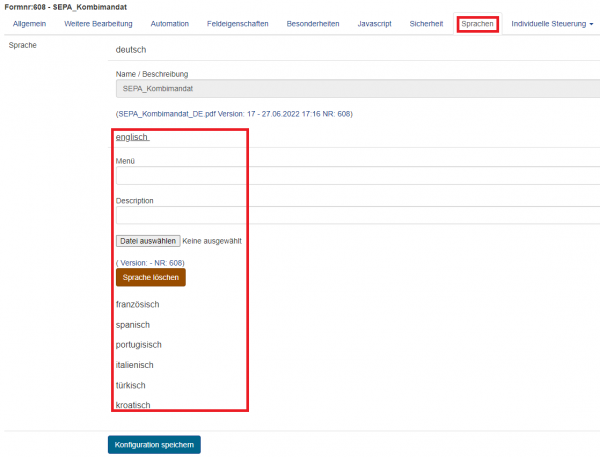Open the Besonderheiten tab
The height and width of the screenshot is (457, 600).
point(313,24)
